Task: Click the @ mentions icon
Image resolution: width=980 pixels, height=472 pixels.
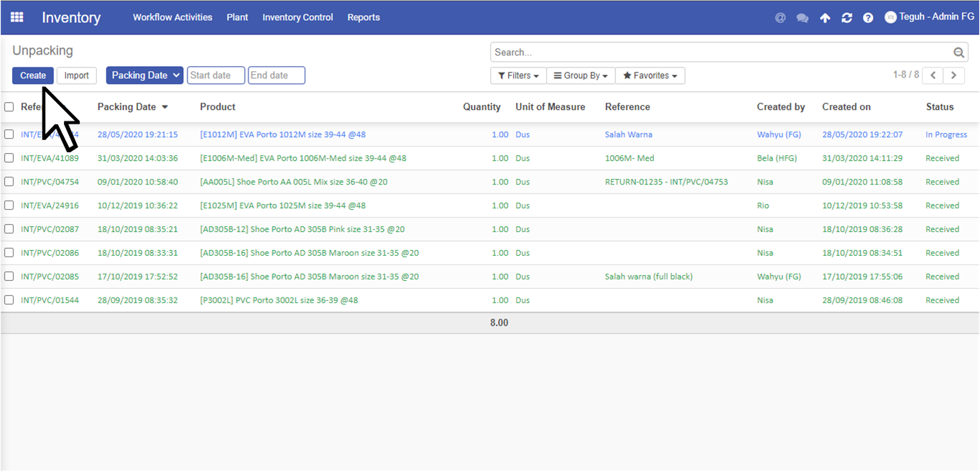Action: pos(780,18)
